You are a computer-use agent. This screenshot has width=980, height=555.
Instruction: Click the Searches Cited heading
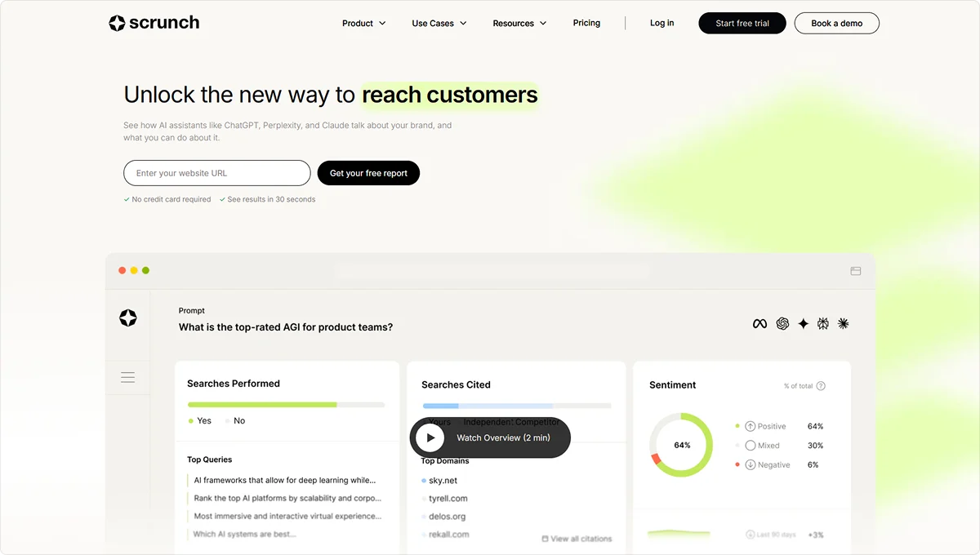[x=456, y=384]
